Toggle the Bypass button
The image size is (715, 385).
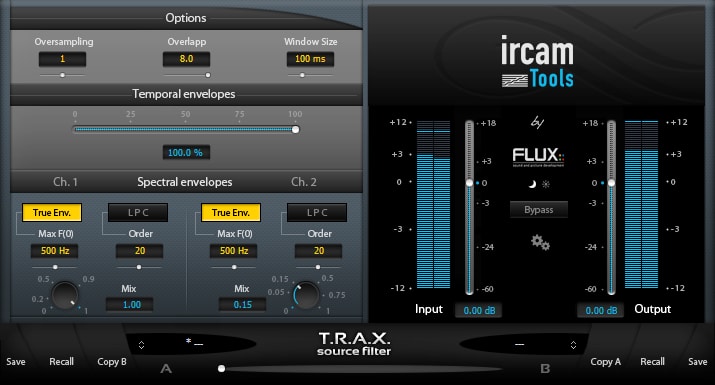539,210
